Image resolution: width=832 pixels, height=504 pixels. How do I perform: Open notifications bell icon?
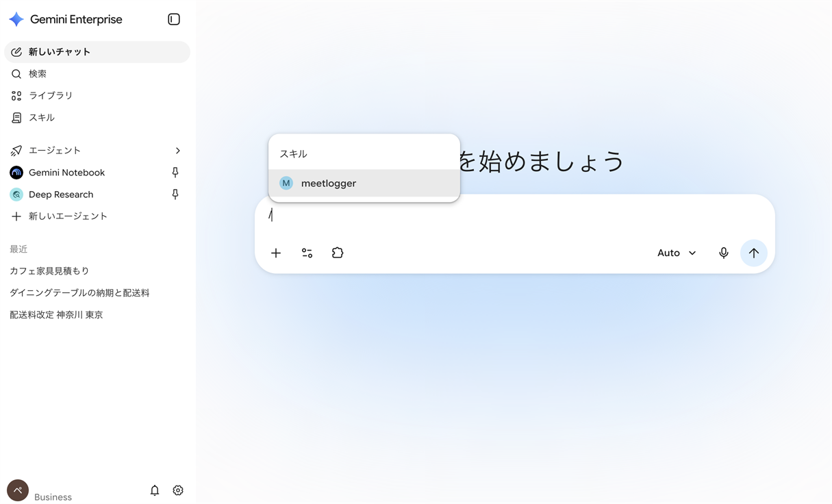155,490
